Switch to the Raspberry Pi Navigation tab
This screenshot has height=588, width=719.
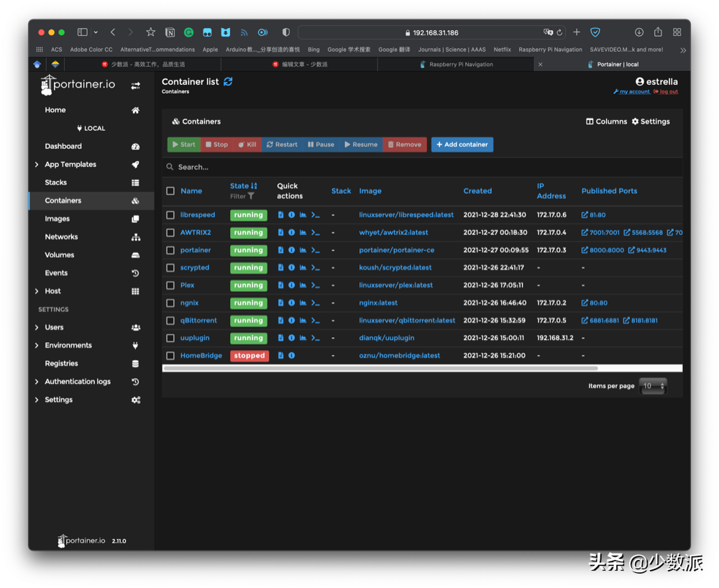click(x=460, y=65)
